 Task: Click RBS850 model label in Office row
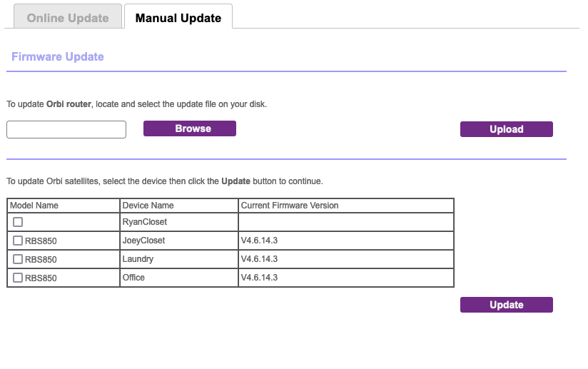click(41, 278)
